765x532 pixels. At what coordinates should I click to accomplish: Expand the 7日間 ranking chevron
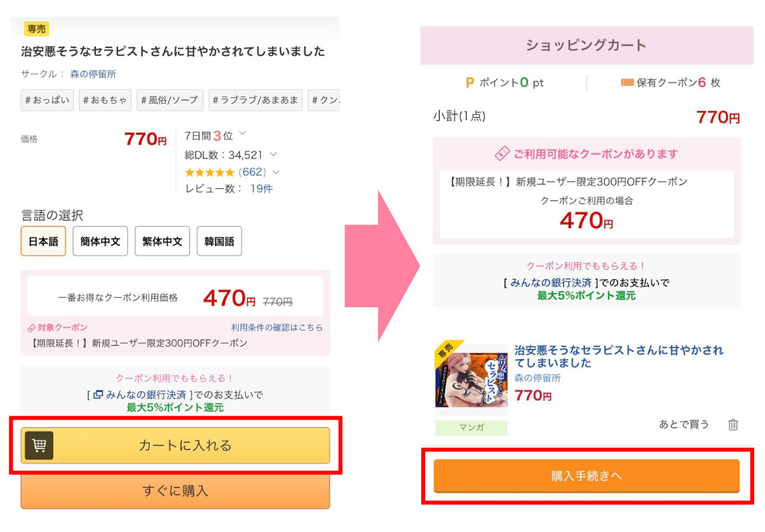[x=242, y=134]
